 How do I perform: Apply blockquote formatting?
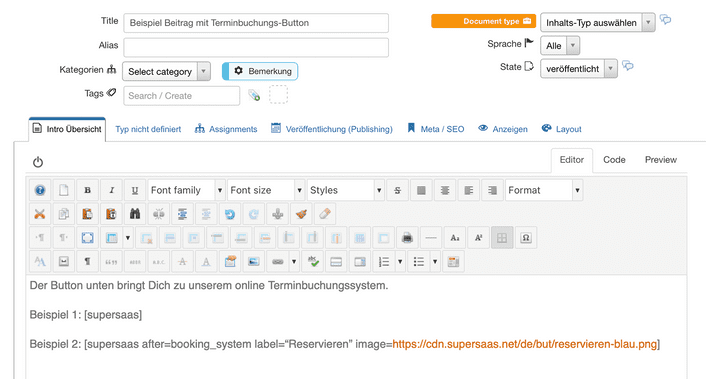(x=111, y=262)
